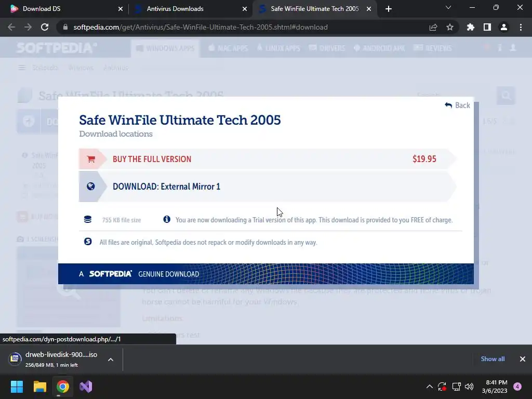Click the volume speaker tray icon
The width and height of the screenshot is (532, 399).
(469, 387)
